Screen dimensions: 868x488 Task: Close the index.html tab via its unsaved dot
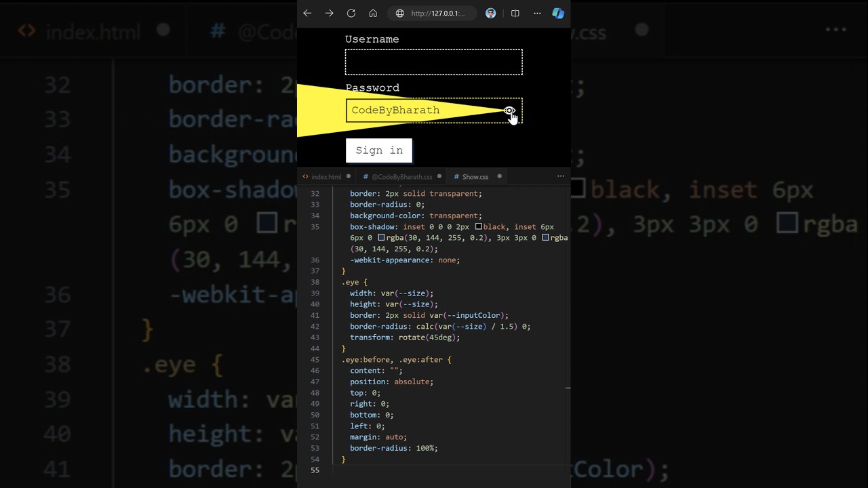349,176
